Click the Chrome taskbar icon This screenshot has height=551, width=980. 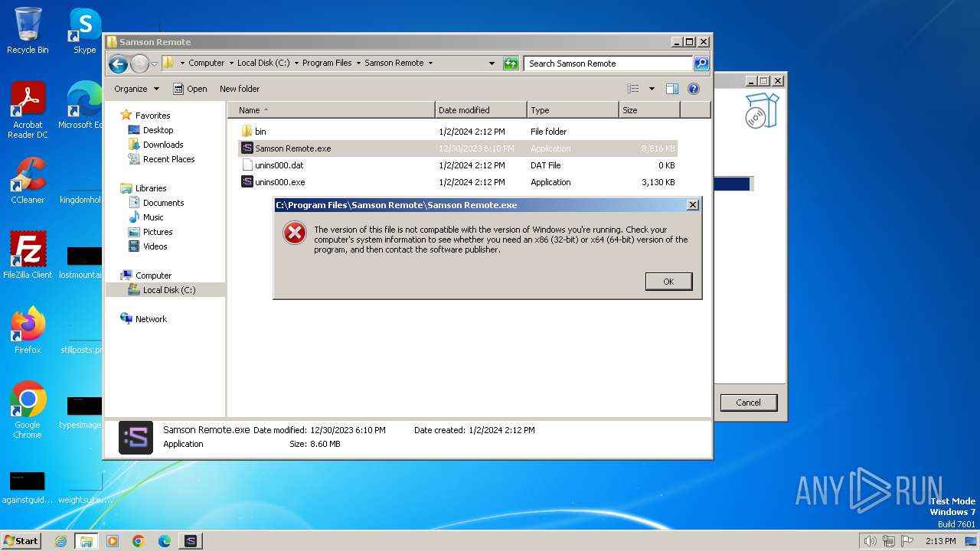pos(139,541)
